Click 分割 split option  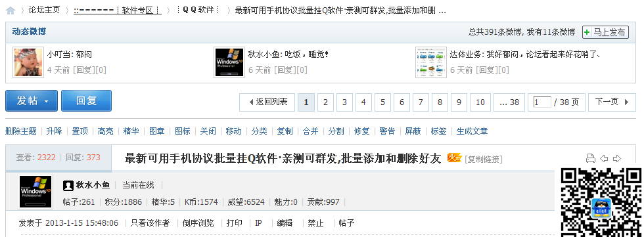point(336,131)
